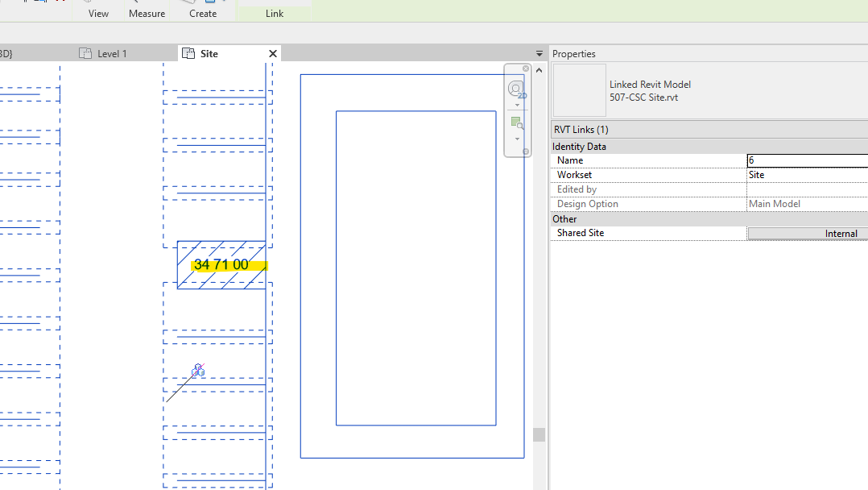Screen dimensions: 868x490
Task: Click the linked model preview thumbnail in Properties
Action: click(578, 91)
